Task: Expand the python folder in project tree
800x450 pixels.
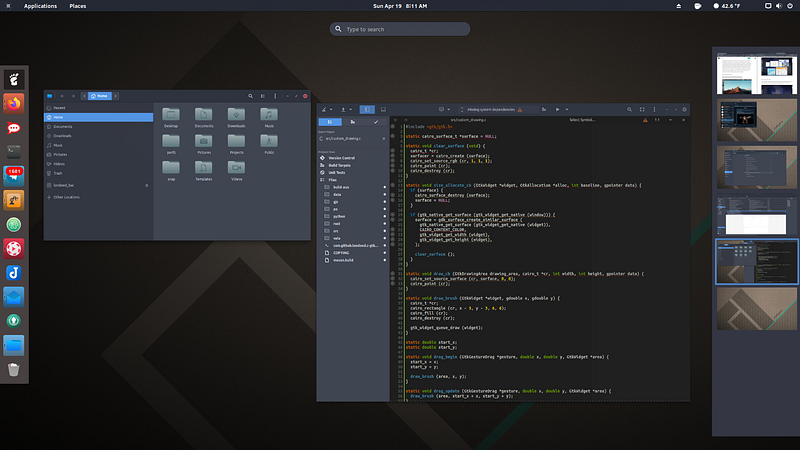Action: coord(337,216)
